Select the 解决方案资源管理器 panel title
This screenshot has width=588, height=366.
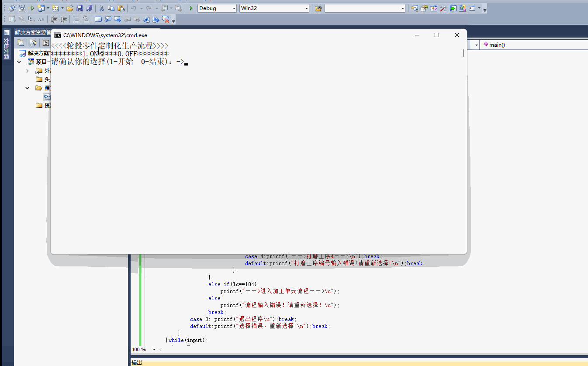(32, 33)
